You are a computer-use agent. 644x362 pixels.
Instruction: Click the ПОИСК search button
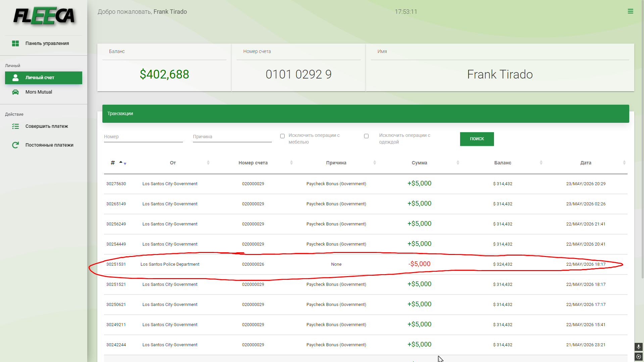(477, 139)
